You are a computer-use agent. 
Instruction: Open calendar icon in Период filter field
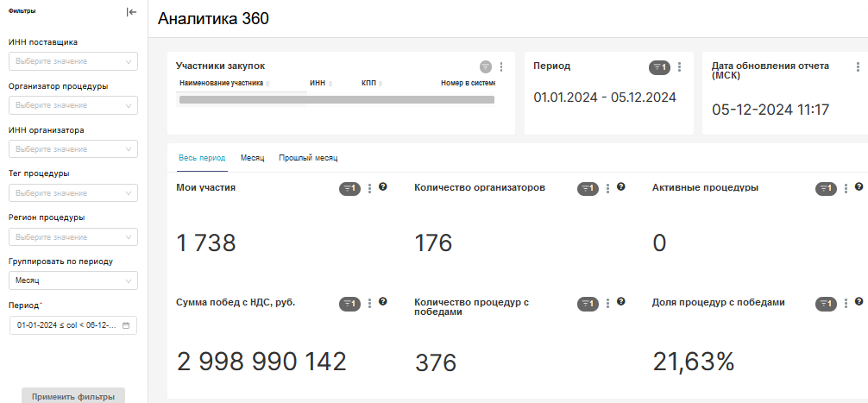pyautogui.click(x=126, y=325)
